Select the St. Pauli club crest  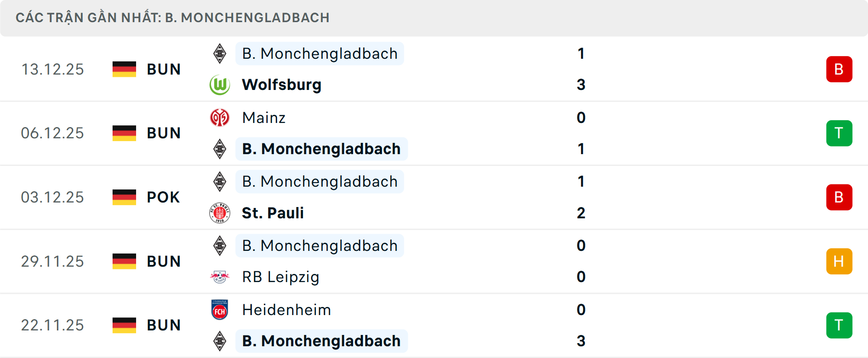tap(220, 213)
